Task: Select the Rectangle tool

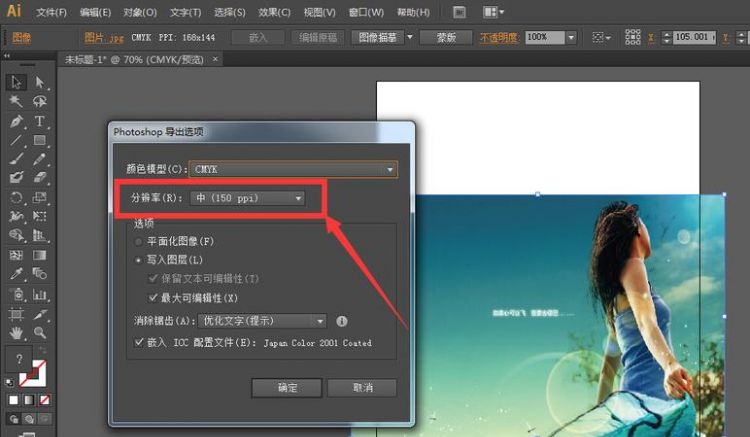Action: point(40,140)
